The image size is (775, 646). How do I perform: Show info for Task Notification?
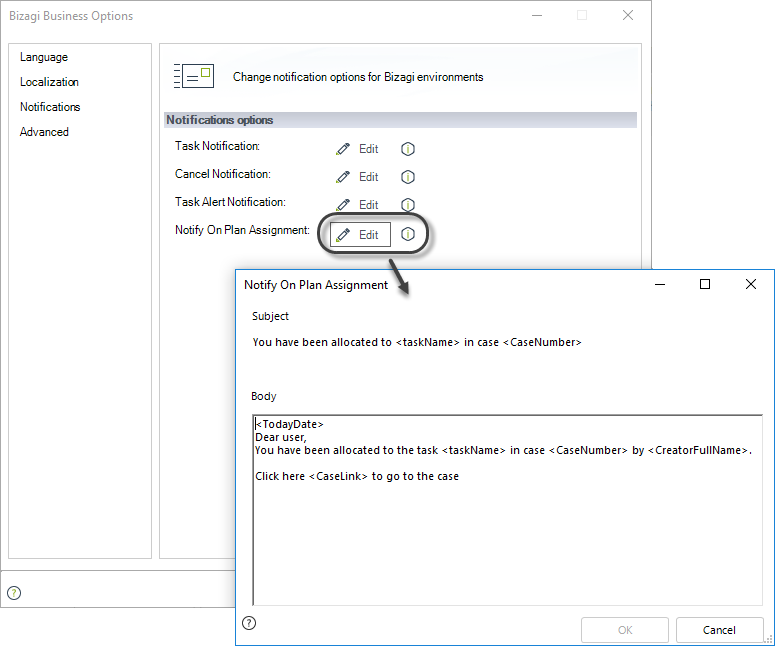point(408,149)
